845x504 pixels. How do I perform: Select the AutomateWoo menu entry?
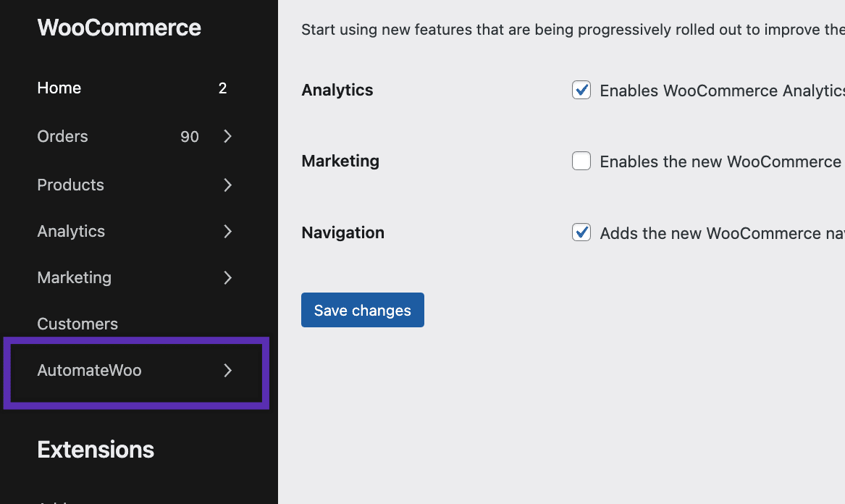click(x=89, y=370)
